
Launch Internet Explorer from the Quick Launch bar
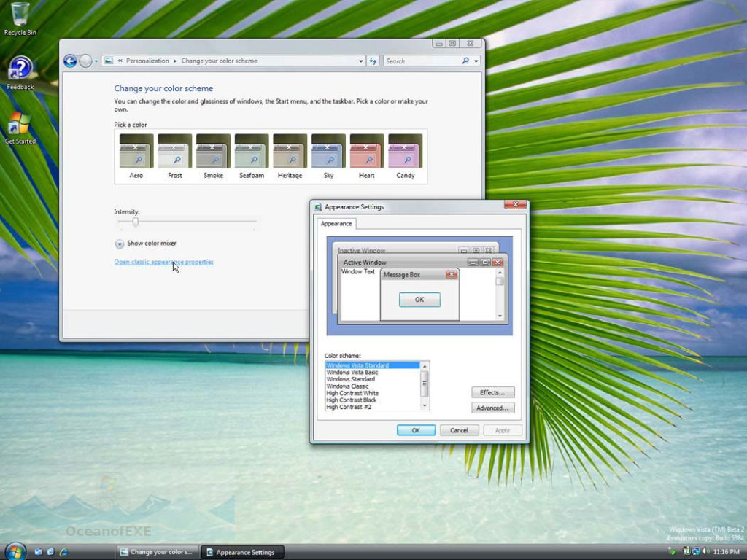(64, 552)
